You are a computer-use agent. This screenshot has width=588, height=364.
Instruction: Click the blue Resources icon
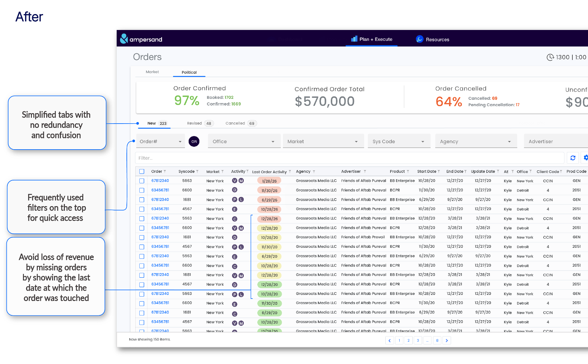(420, 39)
